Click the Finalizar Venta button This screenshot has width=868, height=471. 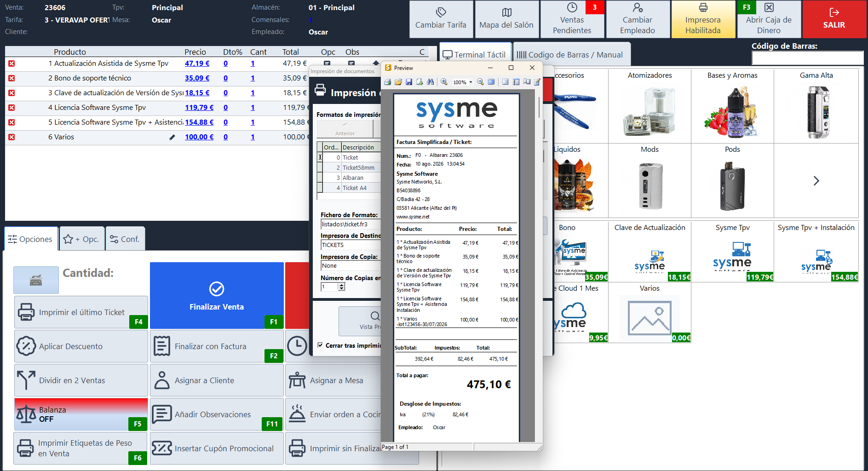pos(217,295)
